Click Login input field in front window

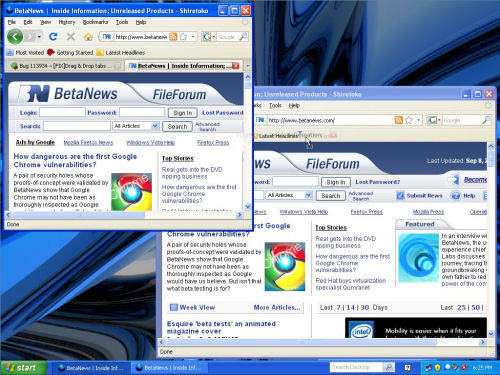click(62, 112)
